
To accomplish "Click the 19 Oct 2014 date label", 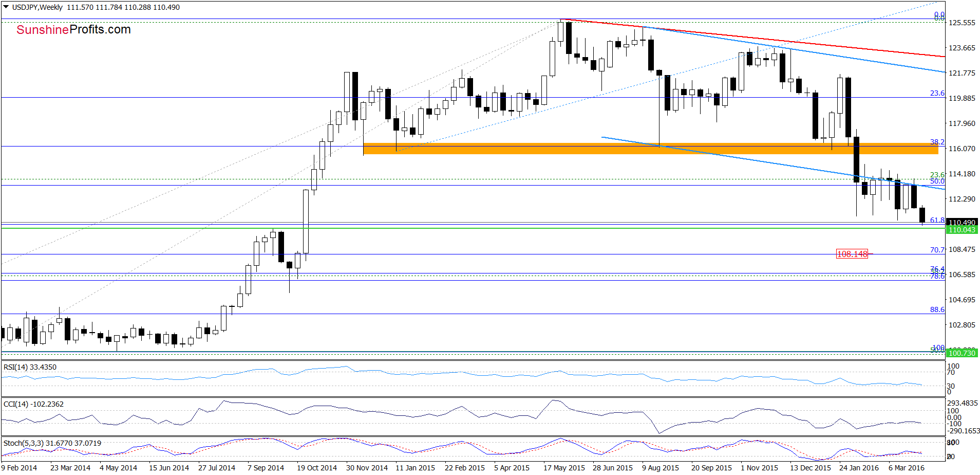I will (x=317, y=468).
